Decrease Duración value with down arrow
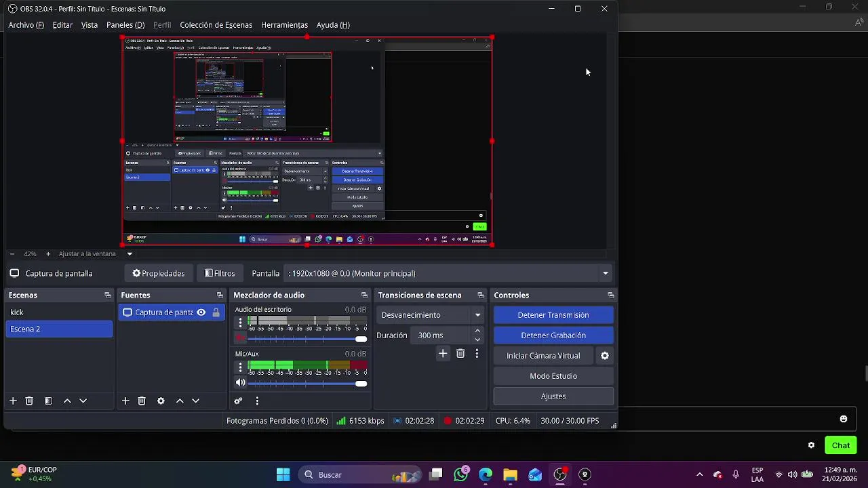Screen dimensions: 868x488 (x=477, y=340)
